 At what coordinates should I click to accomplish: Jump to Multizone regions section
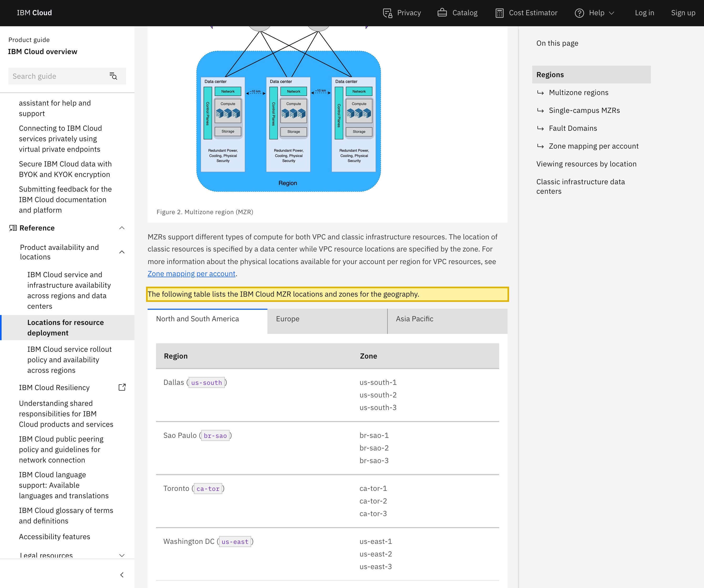[578, 92]
